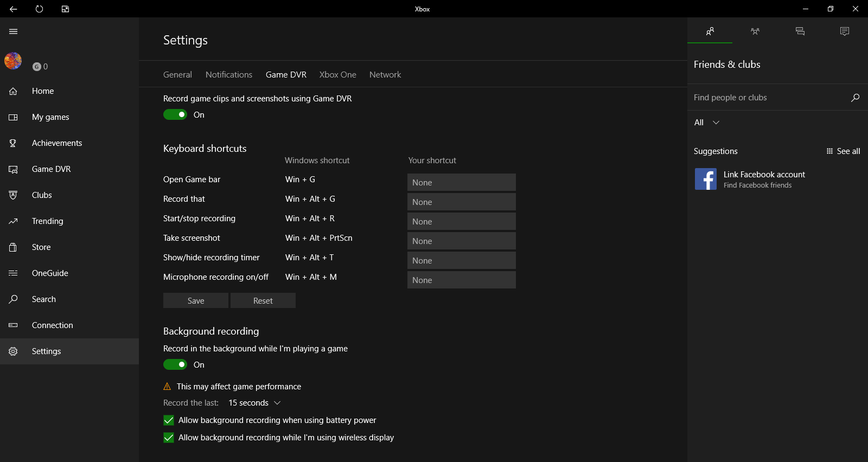Click the Search magnifier icon in sidebar
The height and width of the screenshot is (462, 868).
click(13, 299)
